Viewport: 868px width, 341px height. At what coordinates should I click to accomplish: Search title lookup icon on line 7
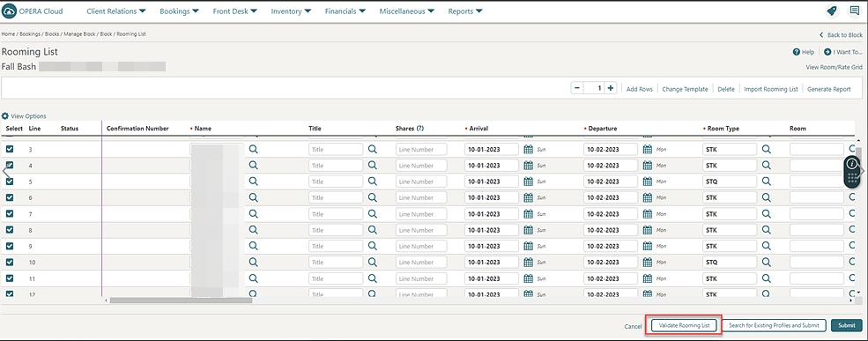click(x=373, y=214)
